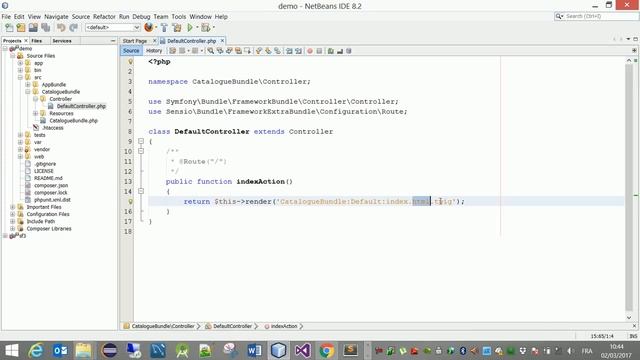
Task: Select DefaultController.php in Projects tree
Action: coord(81,106)
